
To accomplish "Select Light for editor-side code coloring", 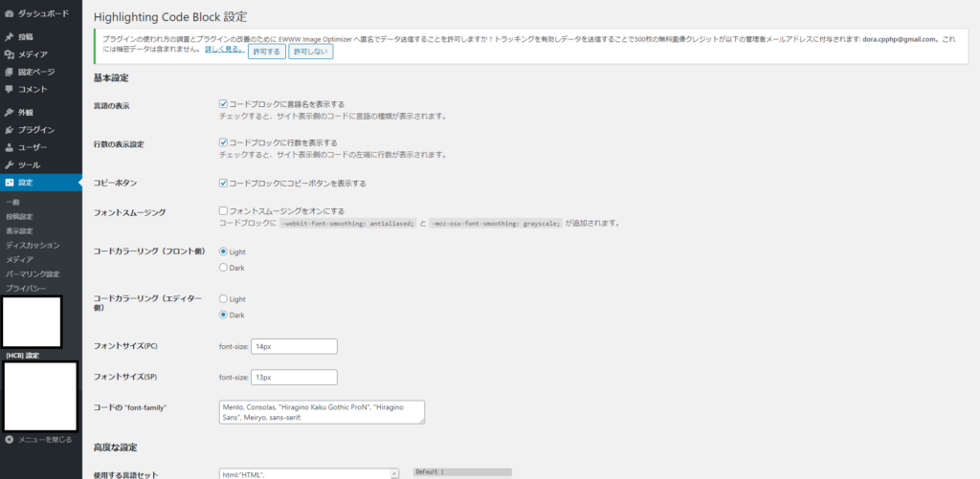I will pyautogui.click(x=223, y=299).
